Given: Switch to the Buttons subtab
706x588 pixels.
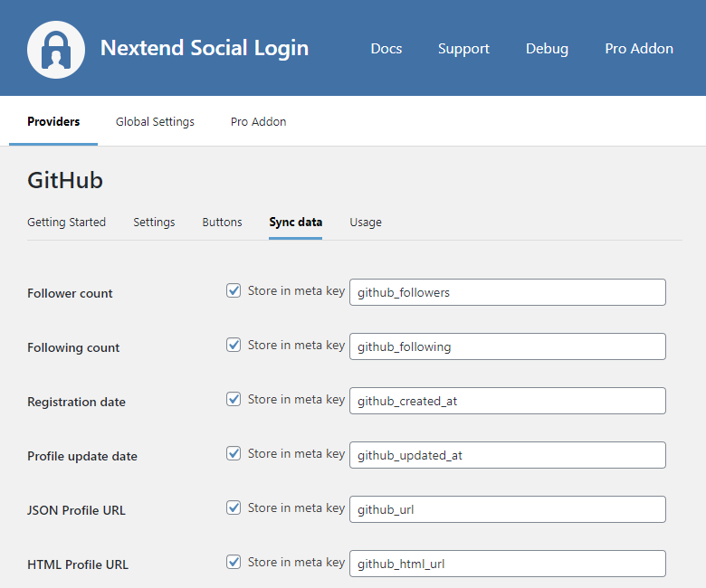Looking at the screenshot, I should pyautogui.click(x=222, y=223).
